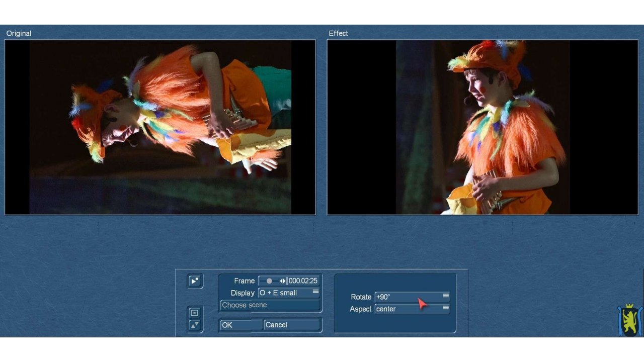This screenshot has height=362, width=644.
Task: Click the Frame label text
Action: click(x=244, y=281)
